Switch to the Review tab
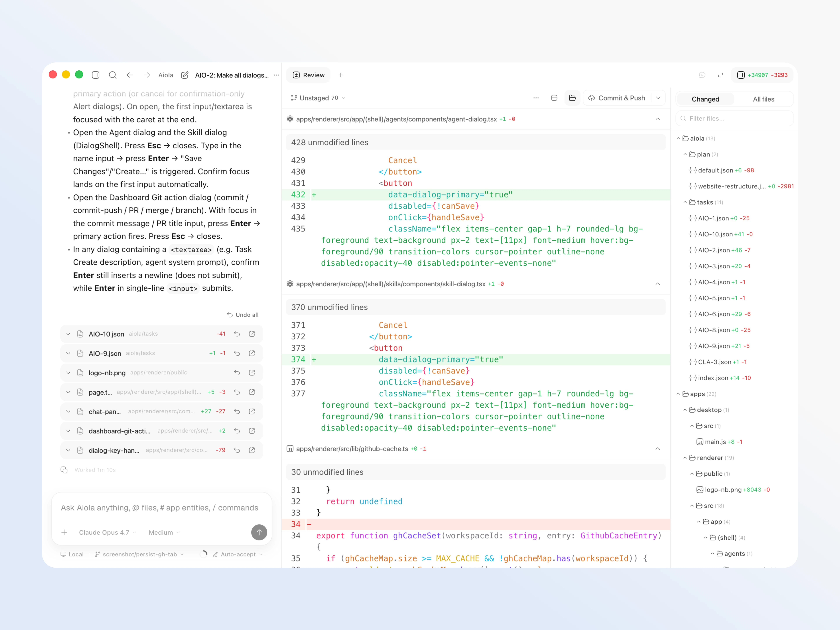The image size is (840, 630). [x=308, y=75]
